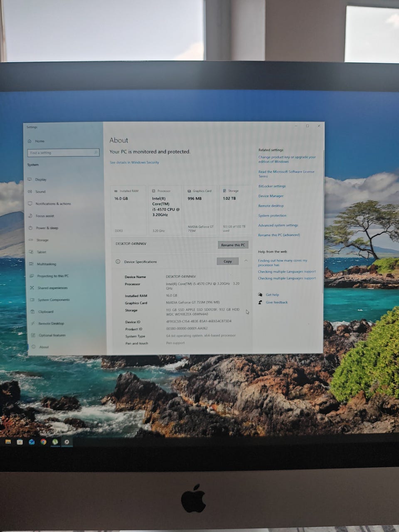Copy the device specifications
Viewport: 399px width, 532px height.
[x=228, y=261]
